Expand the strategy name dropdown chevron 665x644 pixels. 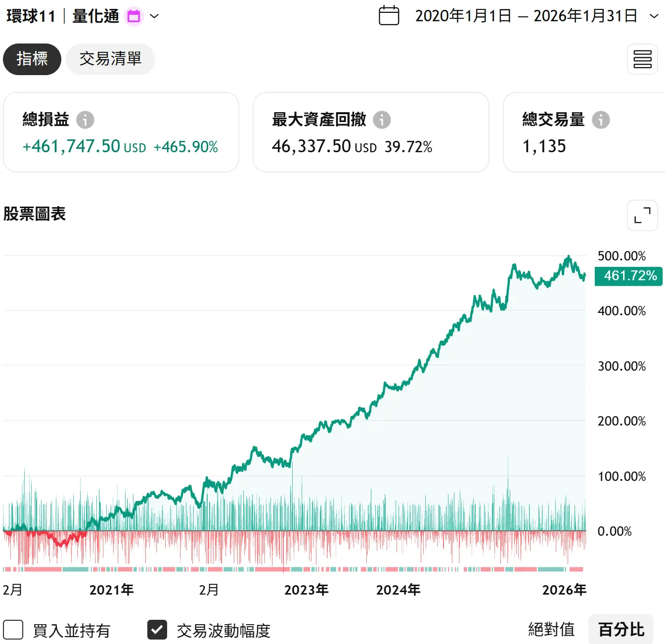pos(154,16)
